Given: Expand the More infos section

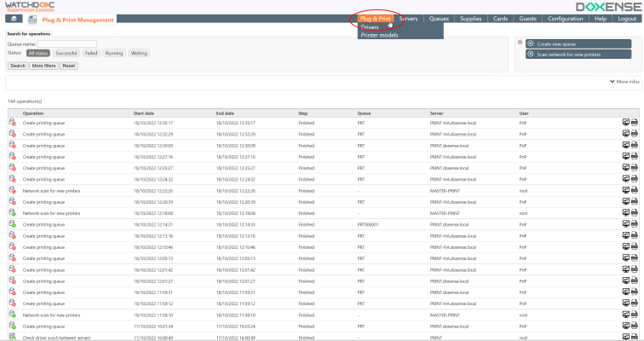Looking at the screenshot, I should point(624,82).
